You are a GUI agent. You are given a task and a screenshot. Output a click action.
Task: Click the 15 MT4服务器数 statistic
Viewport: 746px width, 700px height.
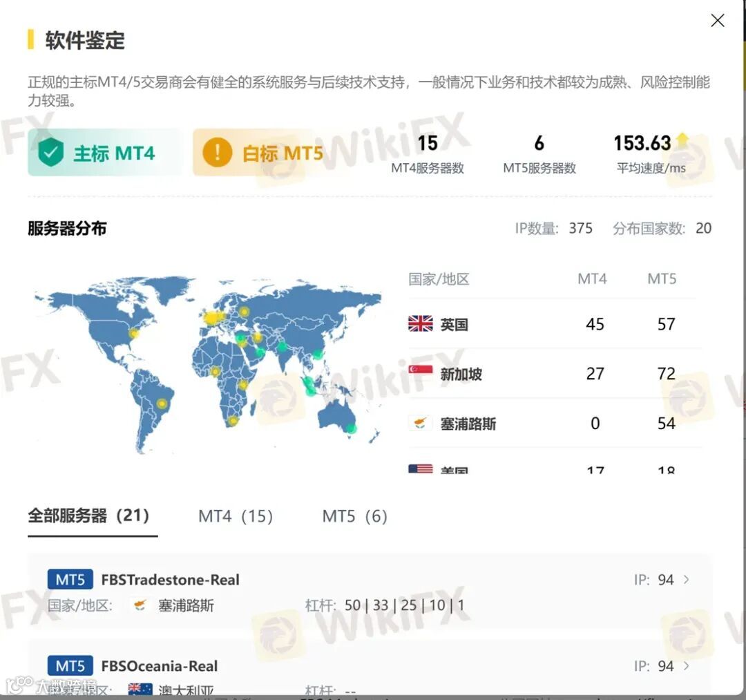(x=428, y=154)
